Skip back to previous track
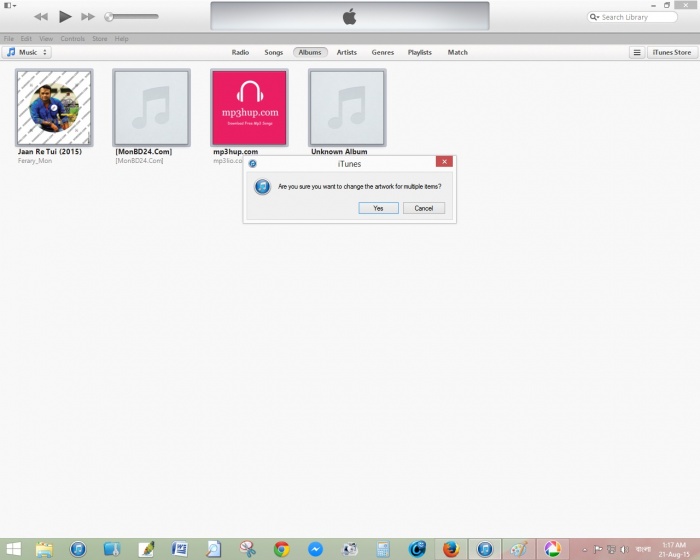 (x=41, y=17)
